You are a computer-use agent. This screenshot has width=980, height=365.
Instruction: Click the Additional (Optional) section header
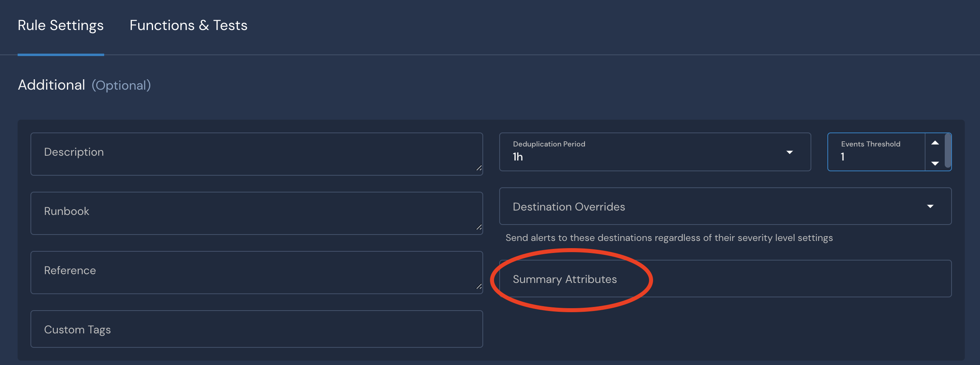coord(84,85)
